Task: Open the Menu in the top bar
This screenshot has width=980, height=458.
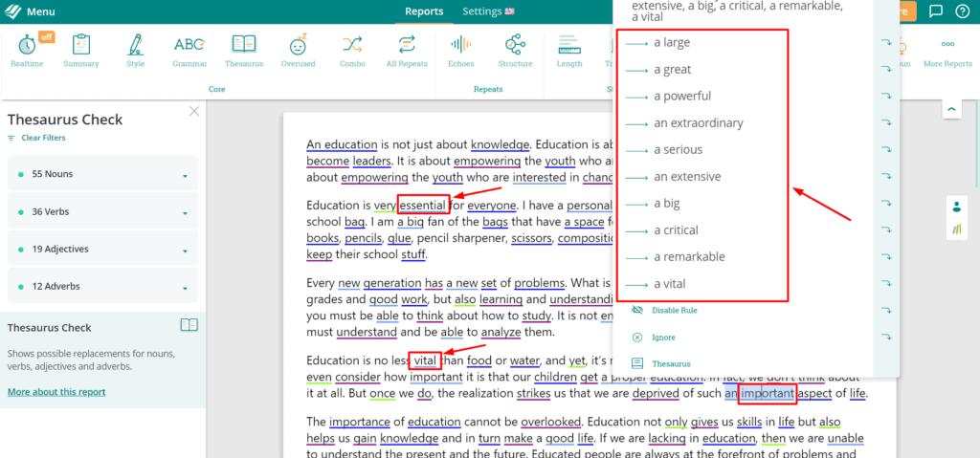Action: click(31, 11)
